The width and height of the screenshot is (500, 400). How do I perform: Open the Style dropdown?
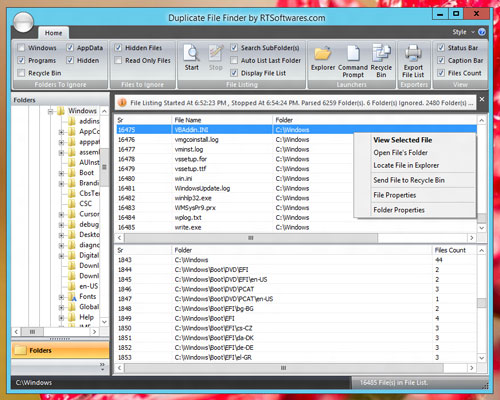463,32
